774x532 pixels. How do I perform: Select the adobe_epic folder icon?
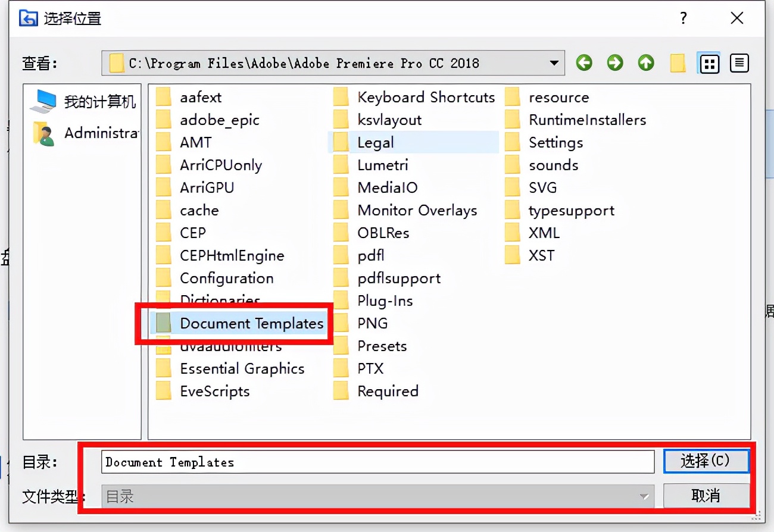164,120
